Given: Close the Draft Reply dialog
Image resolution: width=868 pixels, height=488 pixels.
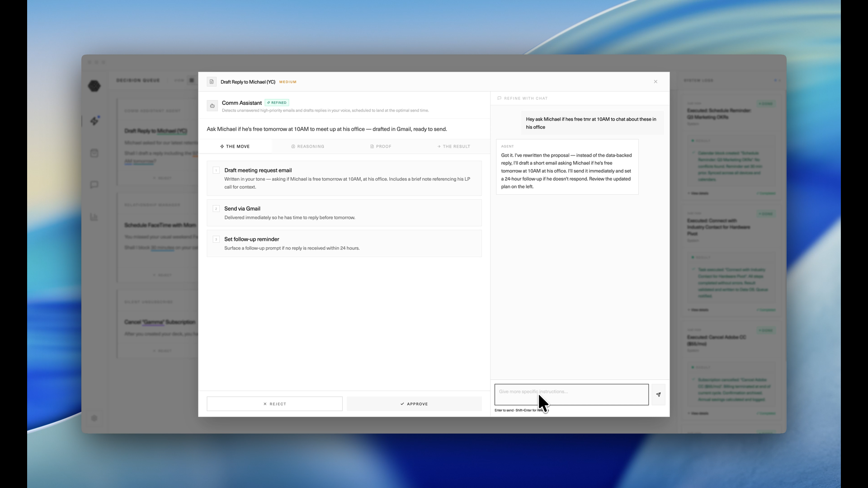Looking at the screenshot, I should 656,82.
